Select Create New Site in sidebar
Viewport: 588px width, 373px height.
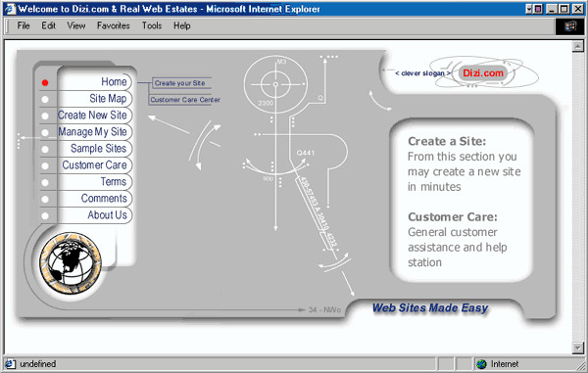[92, 115]
